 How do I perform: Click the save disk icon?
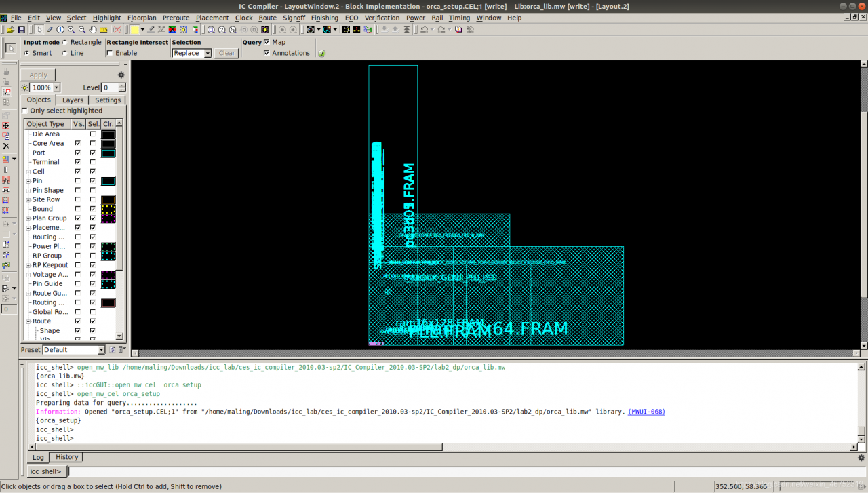(22, 30)
